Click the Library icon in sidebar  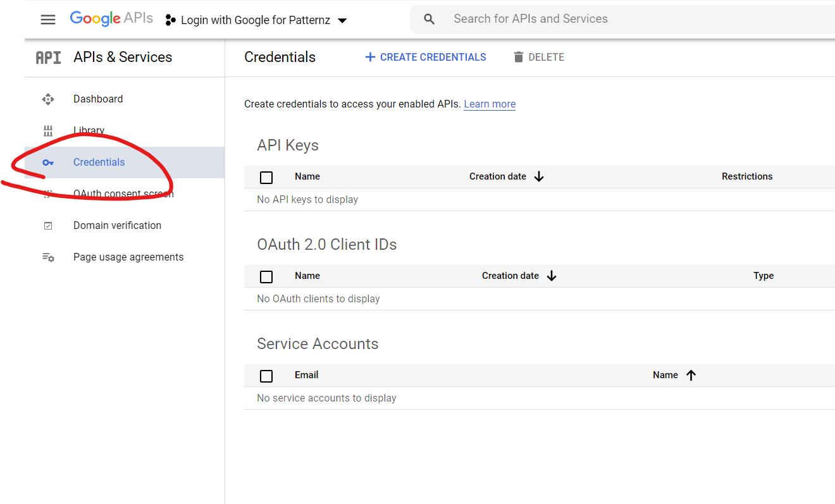[x=48, y=131]
